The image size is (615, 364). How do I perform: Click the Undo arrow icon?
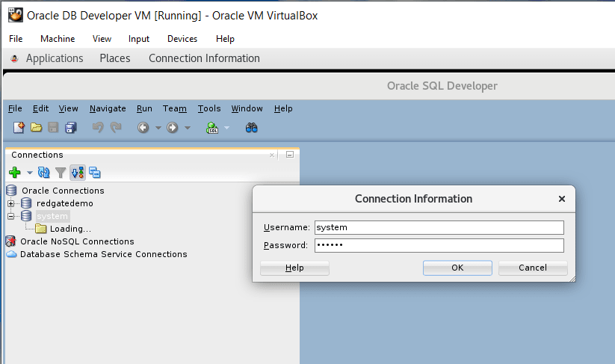tap(98, 128)
